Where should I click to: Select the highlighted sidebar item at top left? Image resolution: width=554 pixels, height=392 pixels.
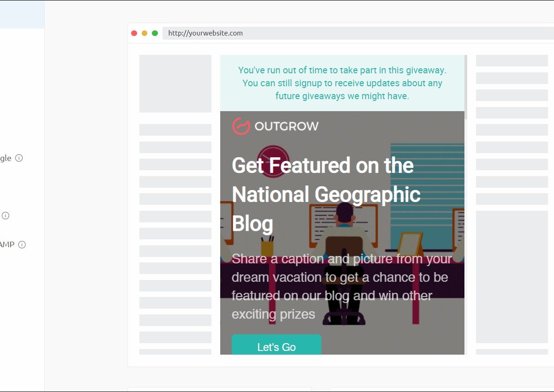(x=22, y=14)
